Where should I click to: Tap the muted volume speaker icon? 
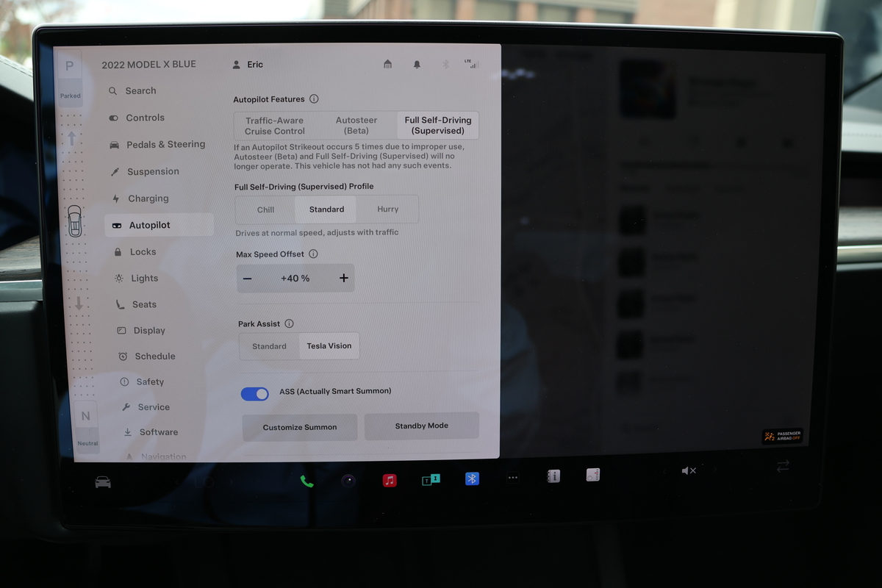(689, 470)
